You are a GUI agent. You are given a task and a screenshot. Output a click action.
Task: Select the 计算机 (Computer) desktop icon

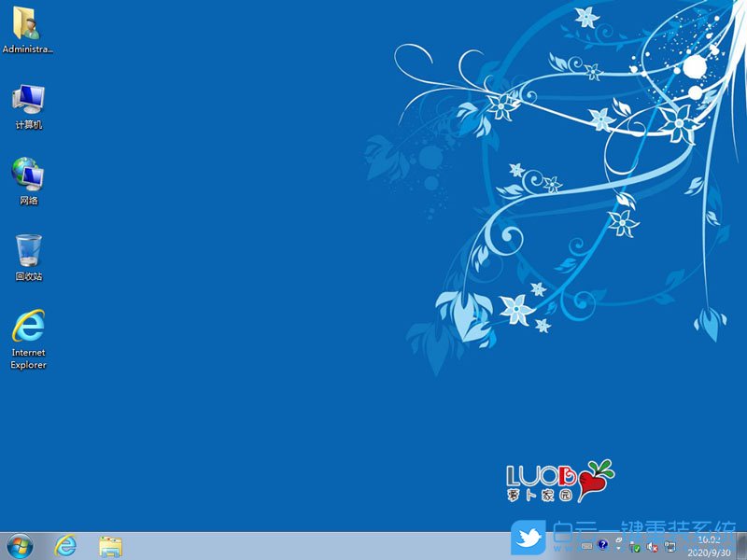pyautogui.click(x=28, y=105)
